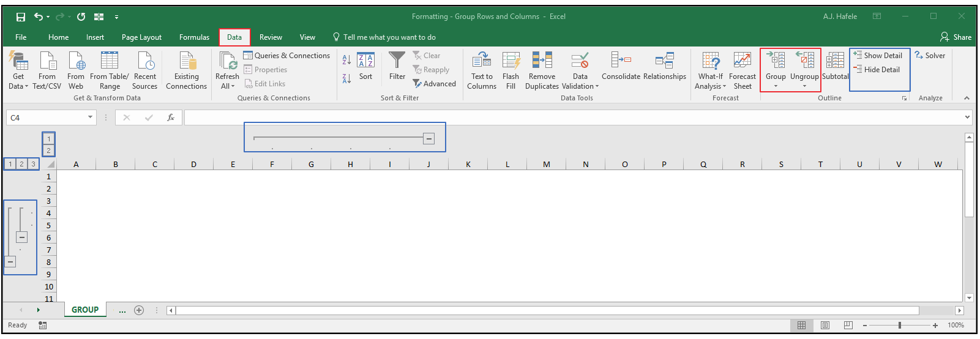The height and width of the screenshot is (339, 980).
Task: Run Flash Fill
Action: tap(511, 70)
